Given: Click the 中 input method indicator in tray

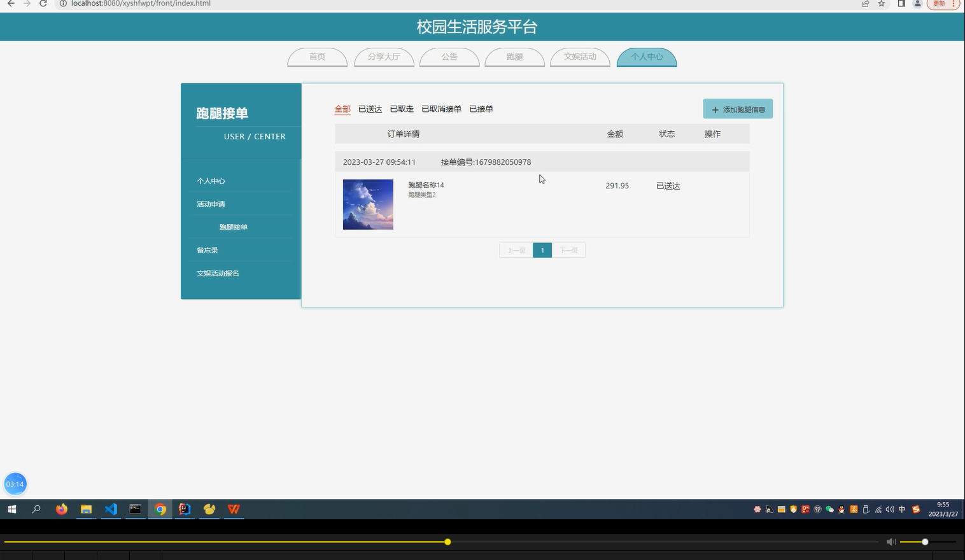Looking at the screenshot, I should 902,509.
